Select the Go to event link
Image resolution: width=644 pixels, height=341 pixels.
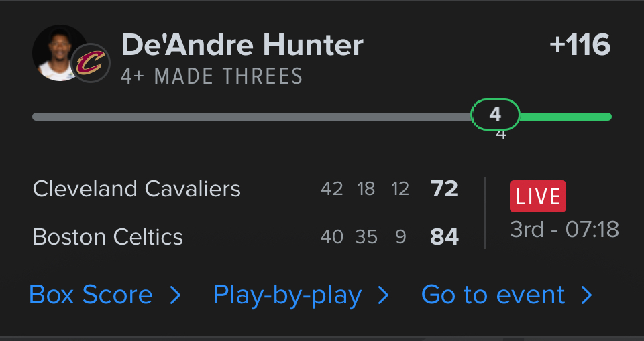pyautogui.click(x=493, y=295)
